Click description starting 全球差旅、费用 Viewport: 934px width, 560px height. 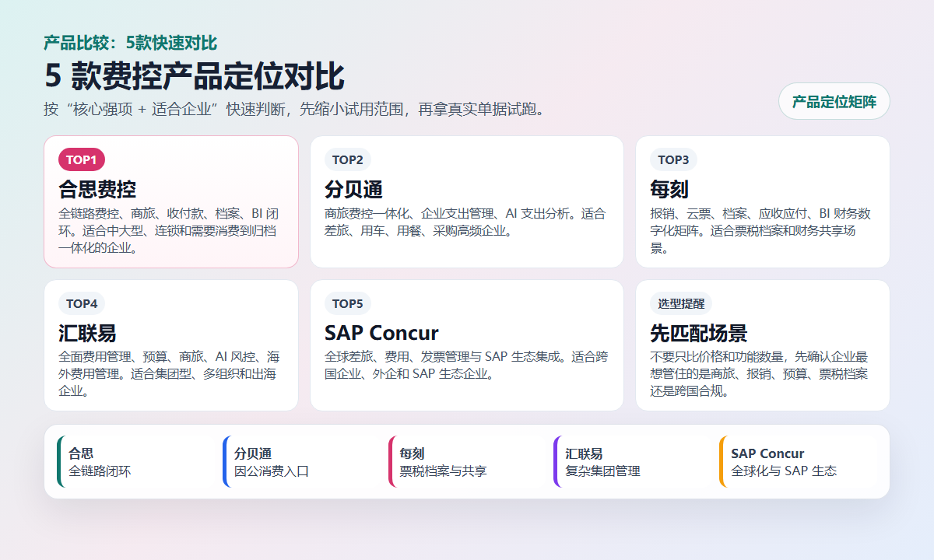tap(466, 366)
